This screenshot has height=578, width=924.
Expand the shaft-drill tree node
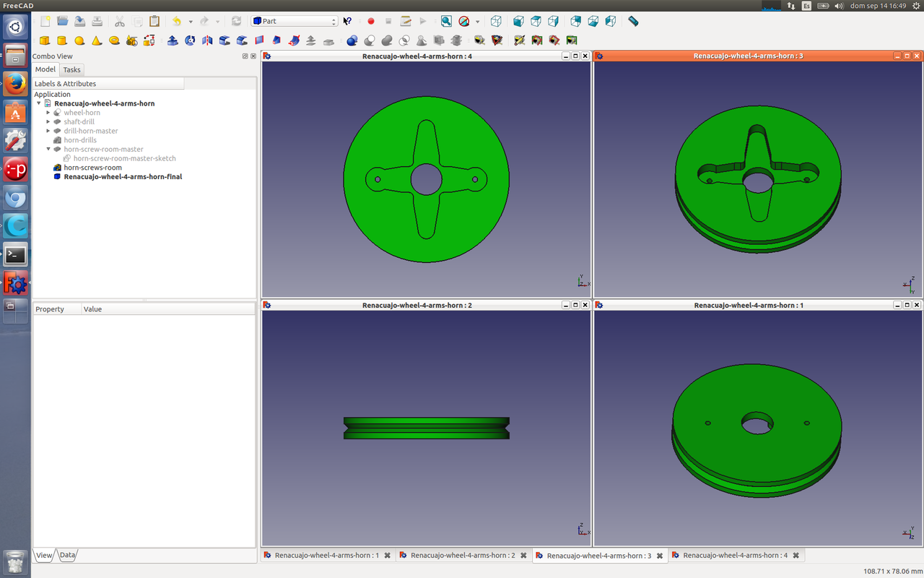click(48, 122)
